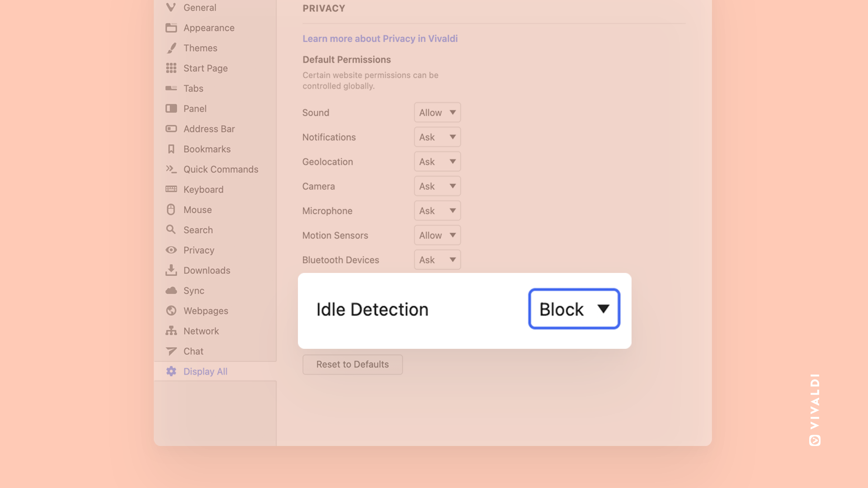
Task: Open the Sync settings panel
Action: point(194,290)
